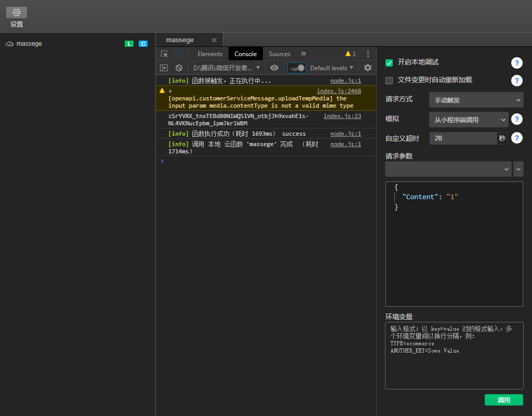This screenshot has width=532, height=416.
Task: Switch to the Elements tab
Action: [x=210, y=54]
